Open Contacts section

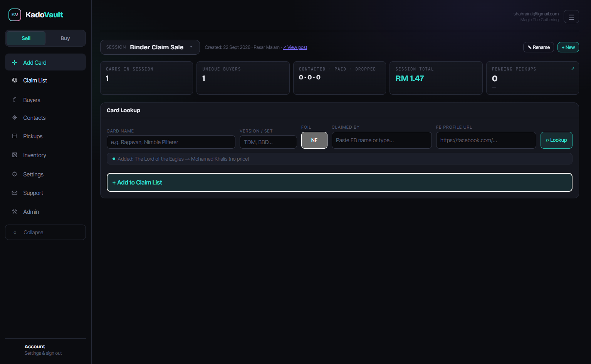(45, 117)
